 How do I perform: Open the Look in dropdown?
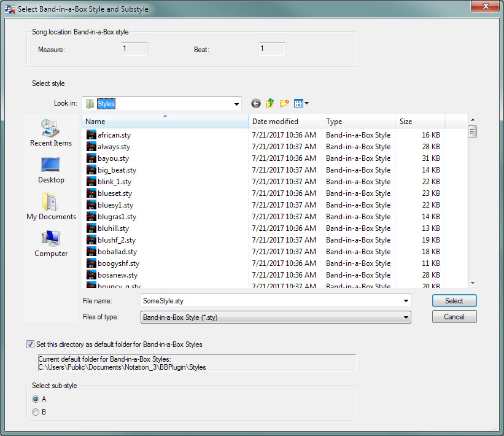coord(236,103)
